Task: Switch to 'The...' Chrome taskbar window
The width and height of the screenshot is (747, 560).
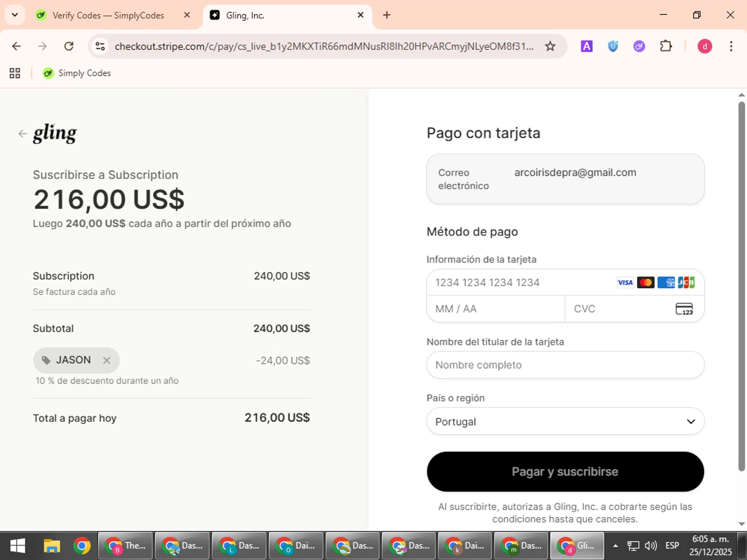Action: tap(125, 546)
